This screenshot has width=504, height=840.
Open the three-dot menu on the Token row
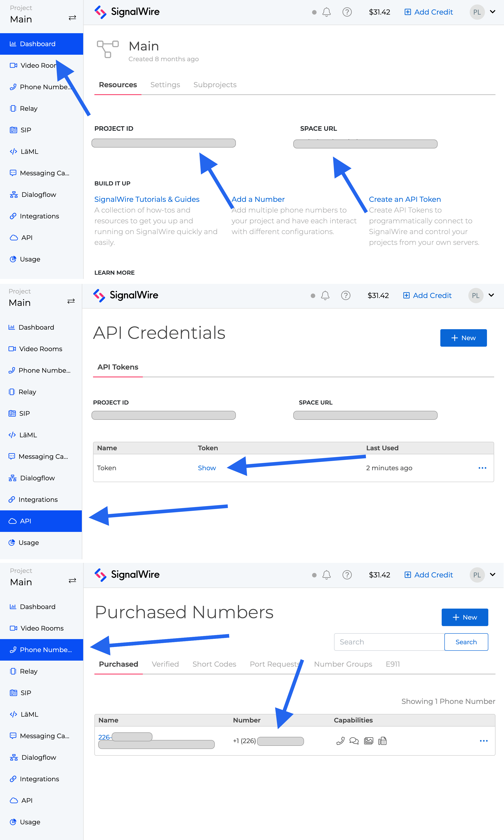pos(482,468)
